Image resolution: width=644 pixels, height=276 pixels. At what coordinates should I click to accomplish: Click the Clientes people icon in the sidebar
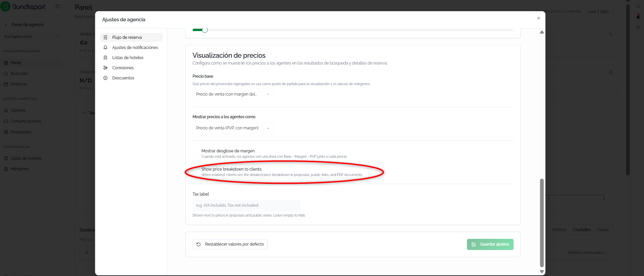(x=6, y=110)
